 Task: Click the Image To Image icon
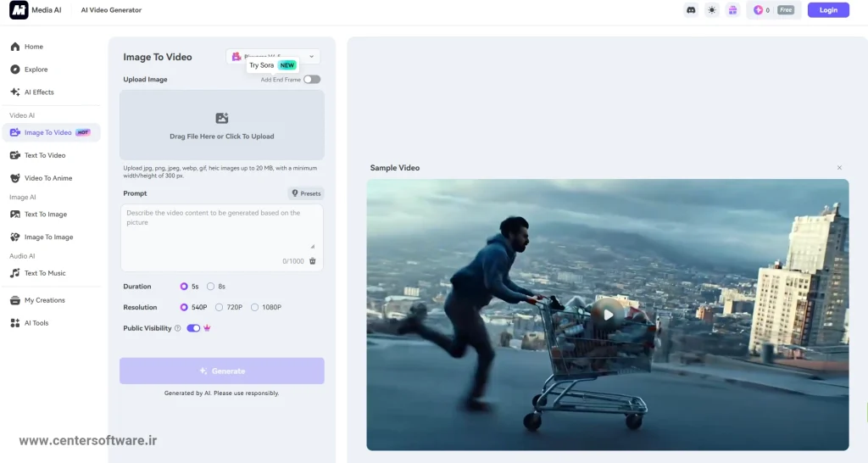point(15,237)
